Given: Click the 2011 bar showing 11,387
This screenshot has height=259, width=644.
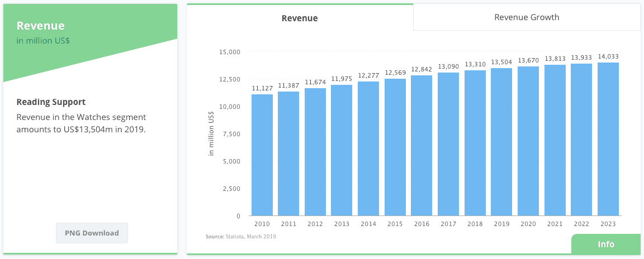Looking at the screenshot, I should 288,154.
